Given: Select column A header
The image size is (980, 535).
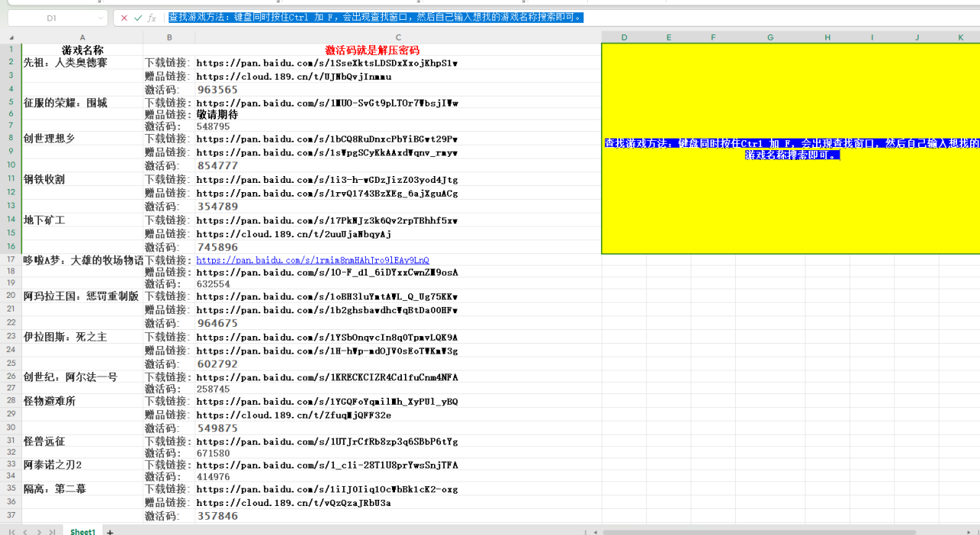Looking at the screenshot, I should tap(83, 38).
